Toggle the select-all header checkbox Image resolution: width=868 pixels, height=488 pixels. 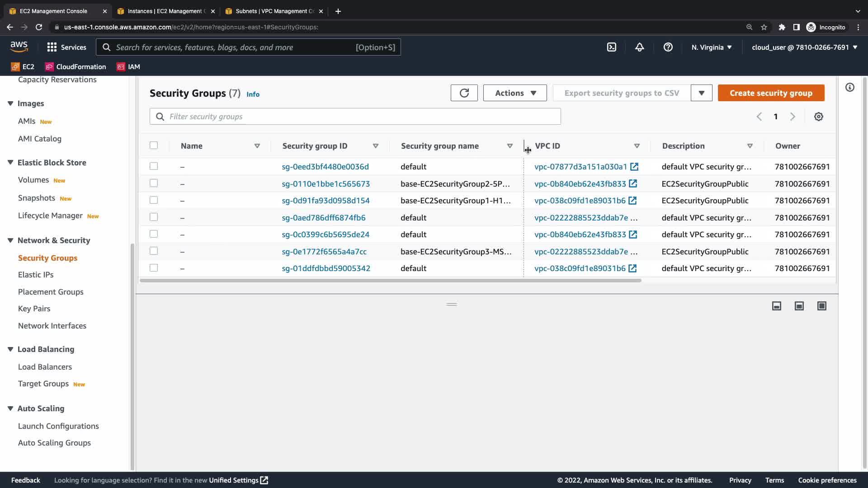(154, 145)
